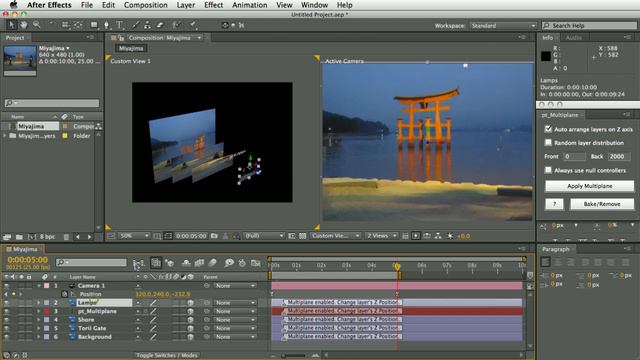Click the Take Snapshot camera icon
The image size is (640, 360).
[214, 236]
